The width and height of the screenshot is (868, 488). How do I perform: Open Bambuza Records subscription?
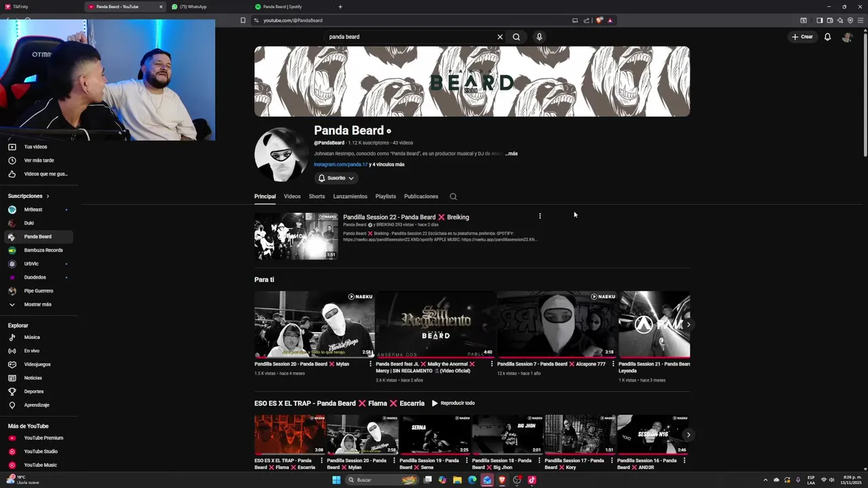click(x=39, y=250)
